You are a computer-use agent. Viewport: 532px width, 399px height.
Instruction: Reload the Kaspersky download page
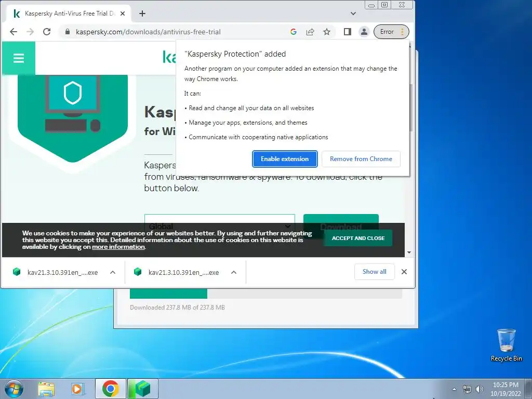point(47,32)
